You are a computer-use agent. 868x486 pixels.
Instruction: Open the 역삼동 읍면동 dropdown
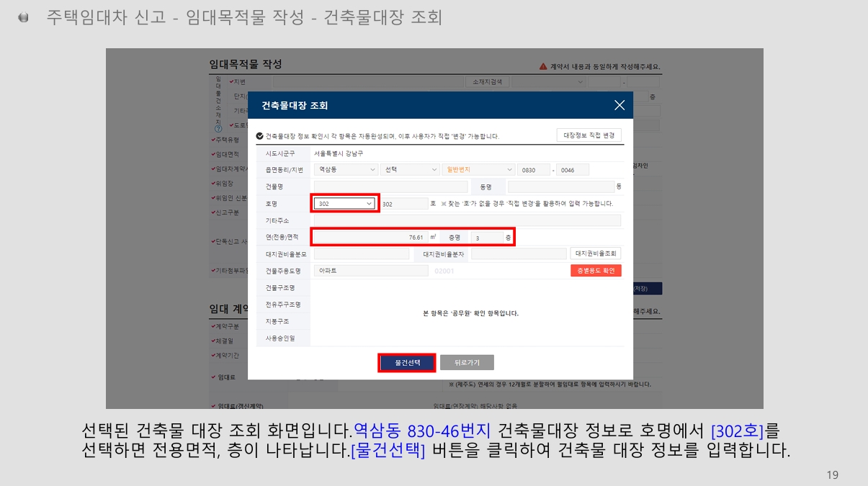point(346,170)
